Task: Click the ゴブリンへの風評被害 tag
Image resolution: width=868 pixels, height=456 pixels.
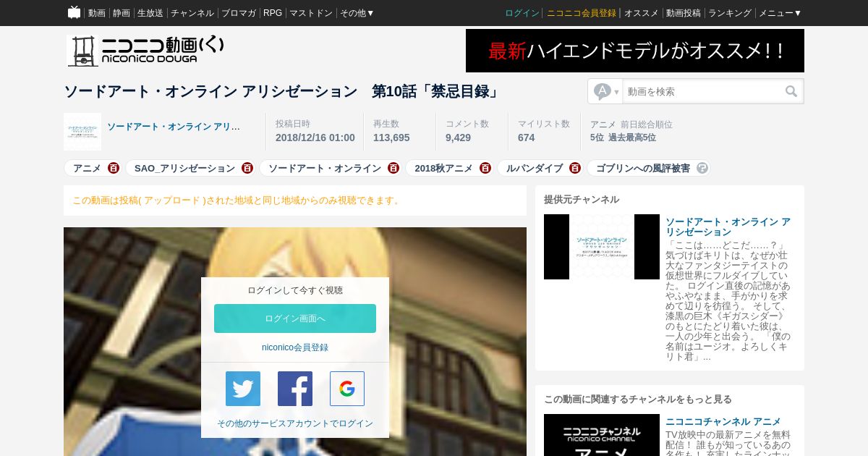Action: pyautogui.click(x=643, y=168)
